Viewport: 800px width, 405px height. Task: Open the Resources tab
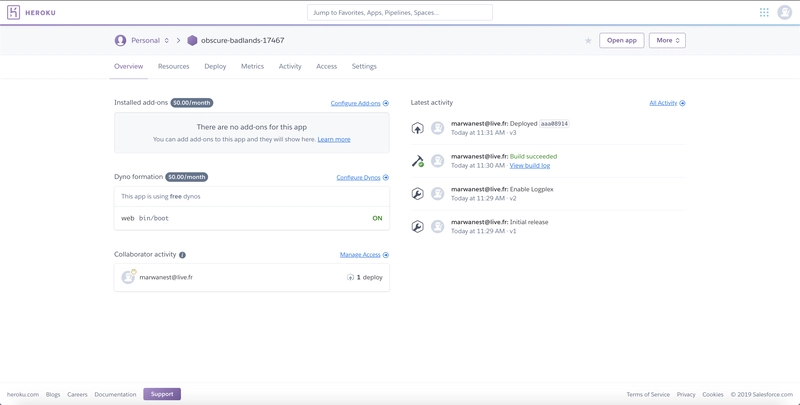tap(173, 66)
